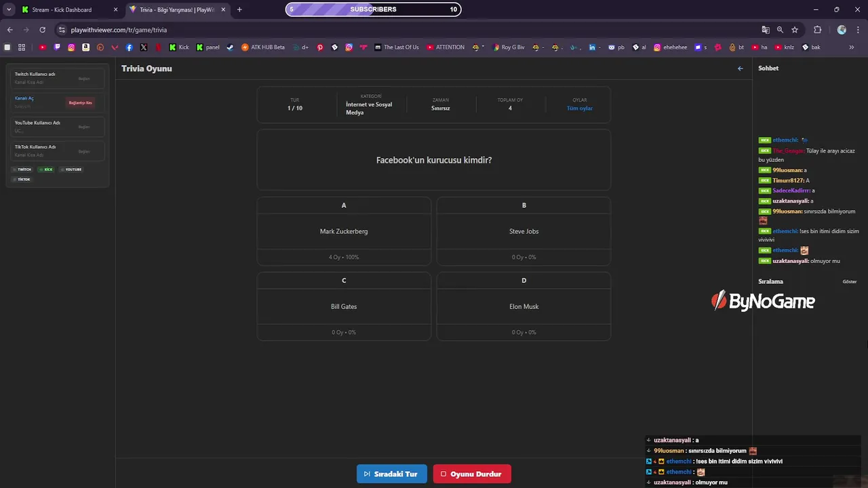Switch to the Stream - Kick Dashboard tab
Image resolution: width=868 pixels, height=488 pixels.
(70, 9)
